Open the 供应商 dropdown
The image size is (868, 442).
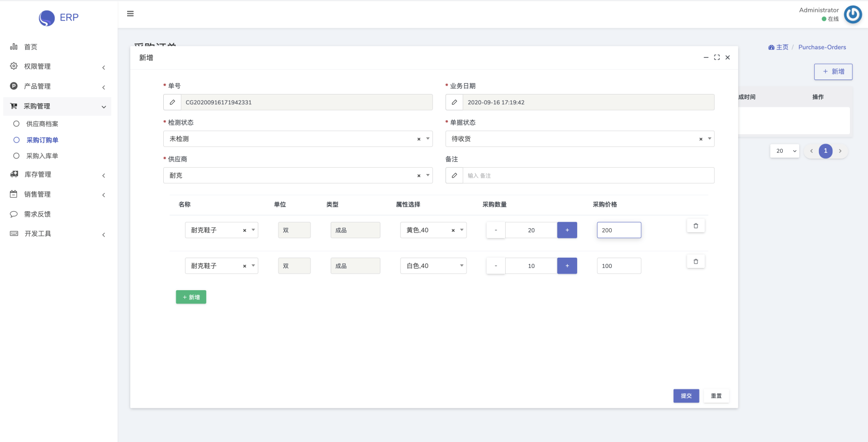[298, 176]
